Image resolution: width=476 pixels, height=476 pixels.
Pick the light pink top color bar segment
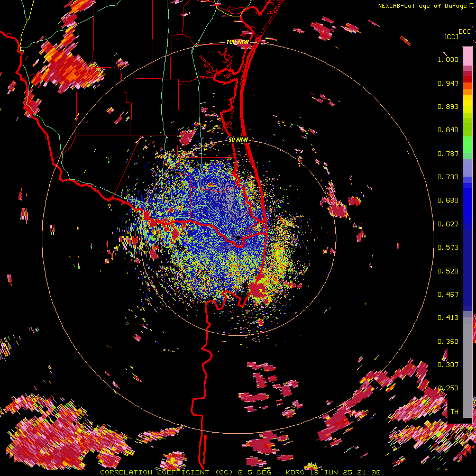click(x=467, y=56)
